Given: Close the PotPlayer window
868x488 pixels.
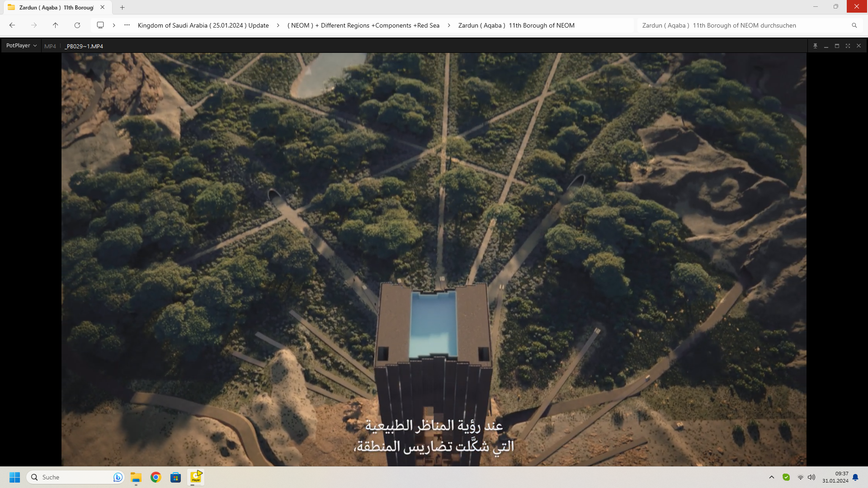Looking at the screenshot, I should tap(859, 46).
